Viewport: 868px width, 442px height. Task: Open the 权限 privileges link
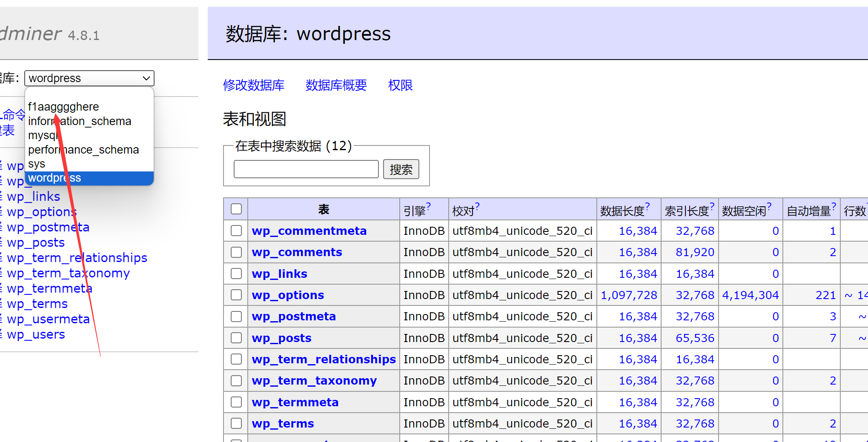click(x=401, y=85)
